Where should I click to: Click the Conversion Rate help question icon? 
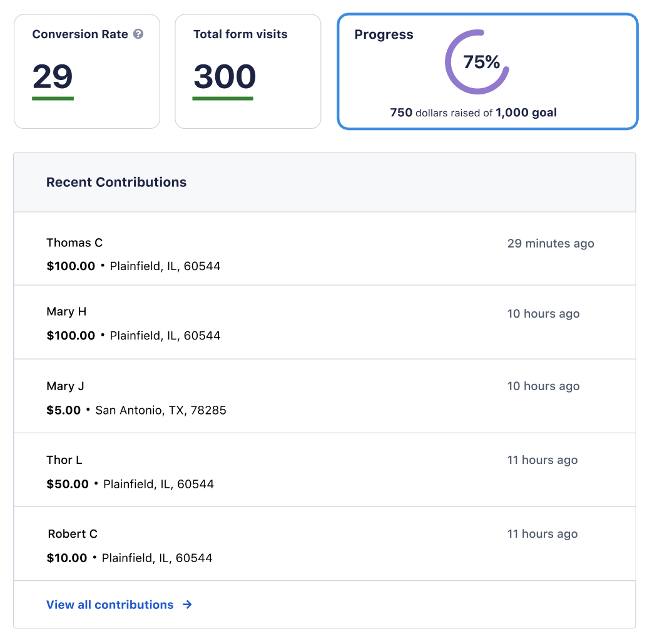tap(138, 34)
